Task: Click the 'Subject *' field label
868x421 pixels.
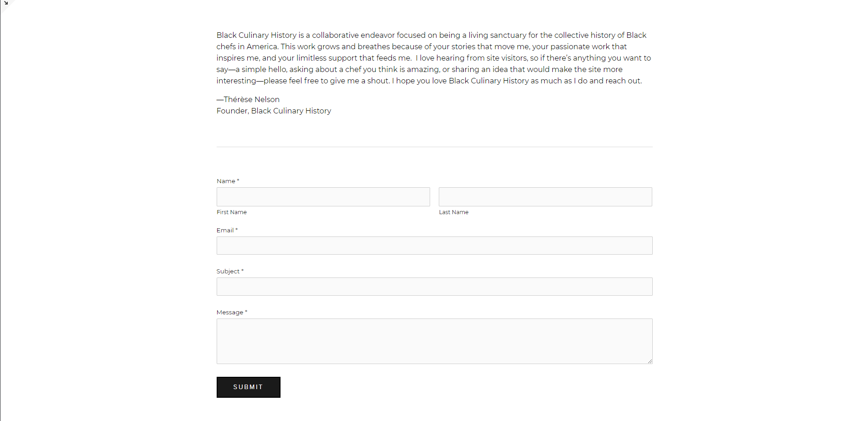Action: [230, 271]
